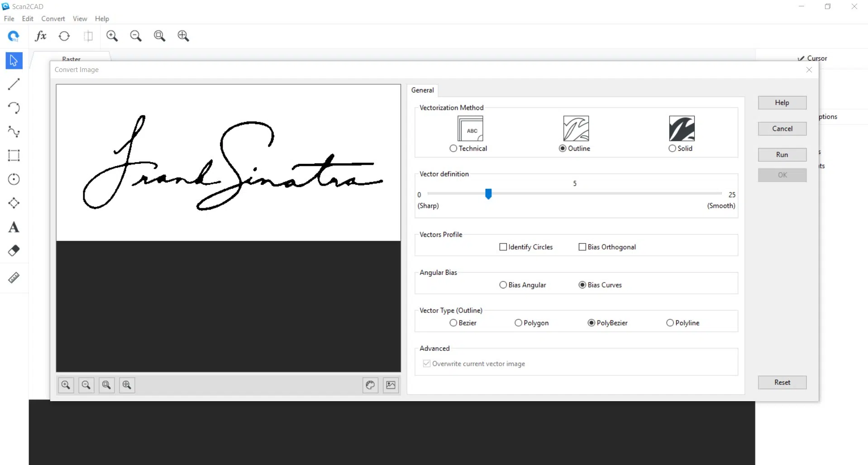Select the Technical vectorization method
This screenshot has width=868, height=465.
tap(454, 149)
